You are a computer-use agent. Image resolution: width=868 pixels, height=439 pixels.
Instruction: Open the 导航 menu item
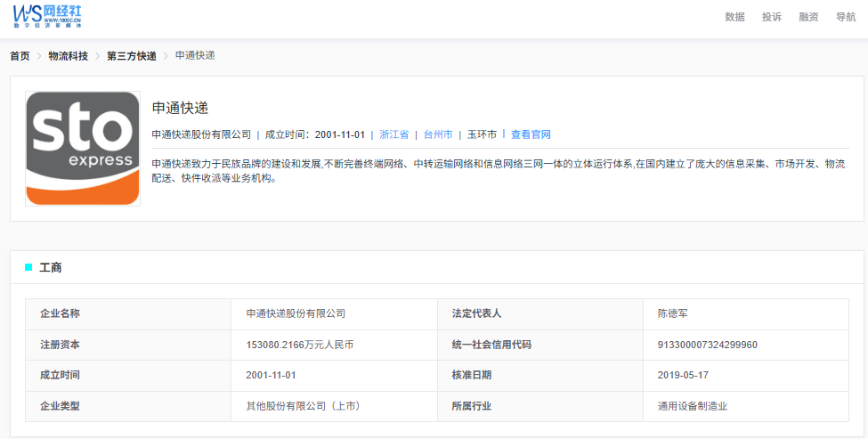[x=846, y=17]
